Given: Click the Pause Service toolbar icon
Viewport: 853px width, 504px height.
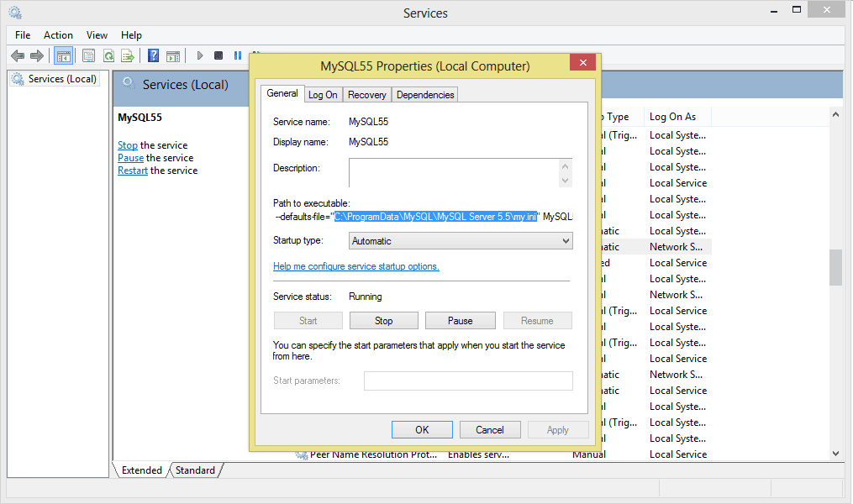Looking at the screenshot, I should click(x=238, y=55).
